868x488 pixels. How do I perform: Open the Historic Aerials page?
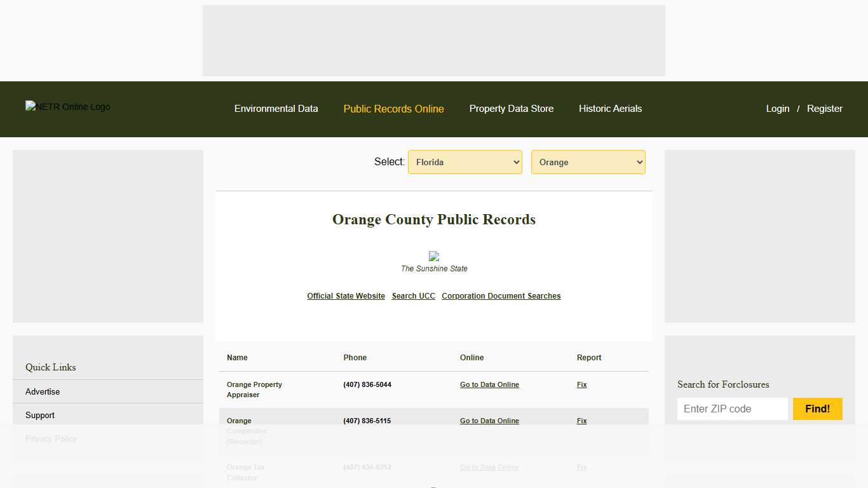pos(610,109)
